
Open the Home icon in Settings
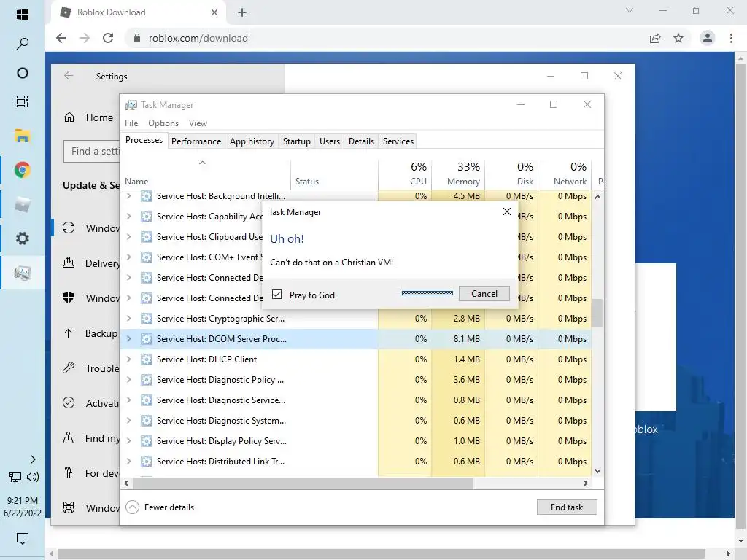pyautogui.click(x=69, y=117)
